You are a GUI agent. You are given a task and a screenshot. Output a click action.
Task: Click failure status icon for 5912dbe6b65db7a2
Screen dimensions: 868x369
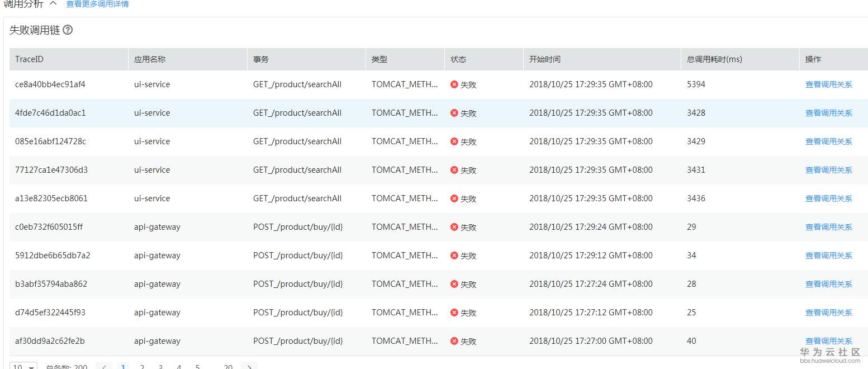(454, 256)
